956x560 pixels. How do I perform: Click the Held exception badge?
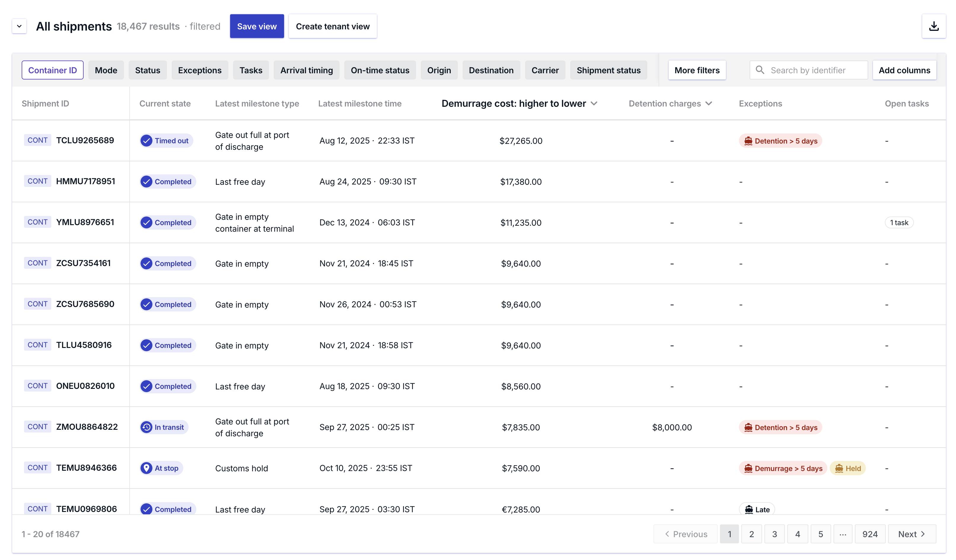tap(847, 468)
